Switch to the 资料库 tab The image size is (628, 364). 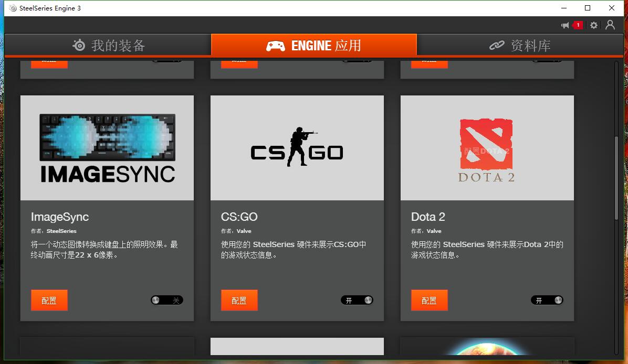[520, 45]
